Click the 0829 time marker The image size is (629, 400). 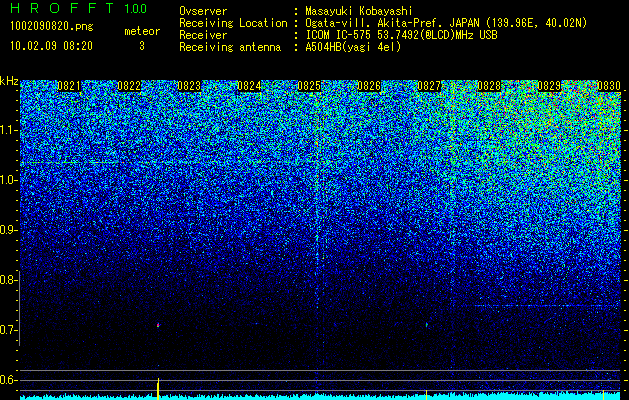549,86
